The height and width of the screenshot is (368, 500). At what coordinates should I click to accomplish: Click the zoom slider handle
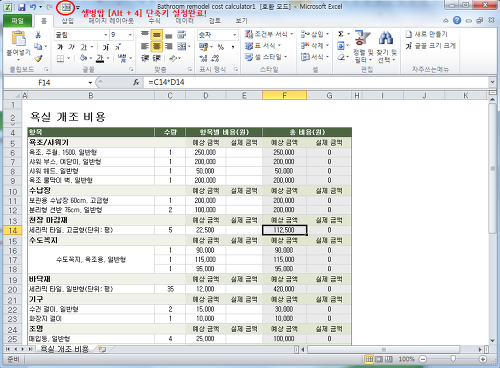453,359
